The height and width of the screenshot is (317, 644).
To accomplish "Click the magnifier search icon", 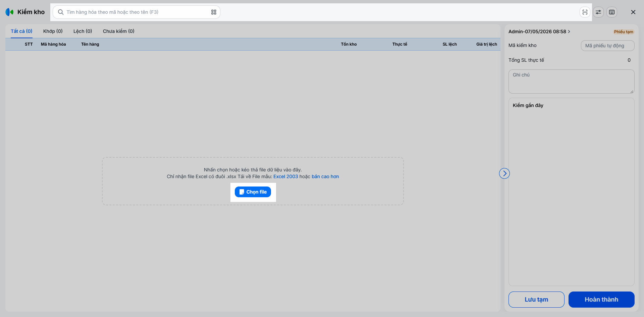I will pyautogui.click(x=61, y=12).
